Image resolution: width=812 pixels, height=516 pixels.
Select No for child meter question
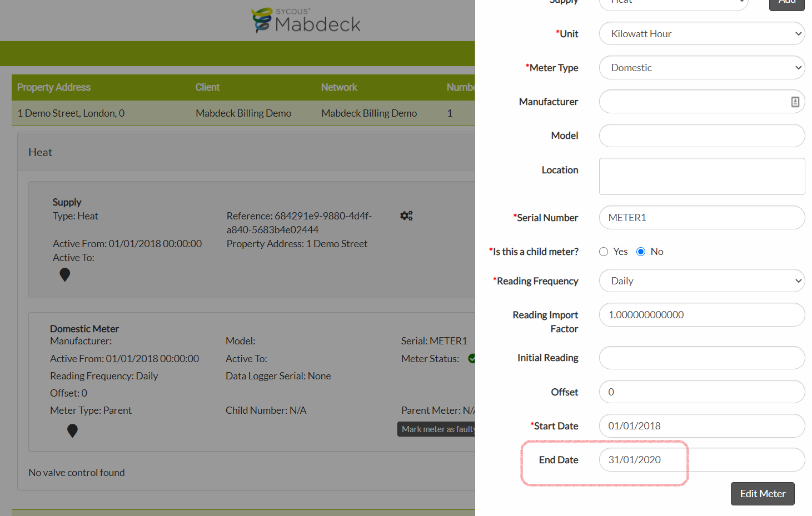point(641,251)
